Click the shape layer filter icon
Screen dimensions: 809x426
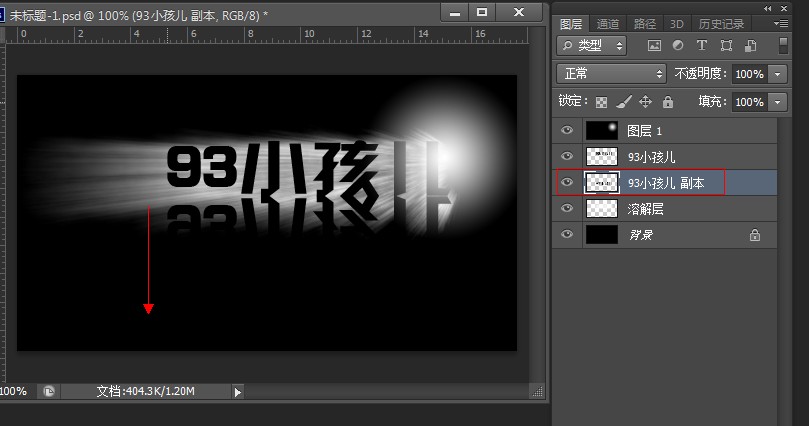pos(725,46)
